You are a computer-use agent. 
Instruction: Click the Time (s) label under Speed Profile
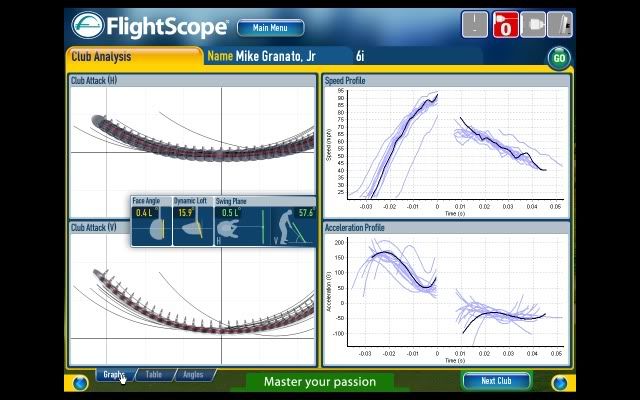pyautogui.click(x=455, y=213)
